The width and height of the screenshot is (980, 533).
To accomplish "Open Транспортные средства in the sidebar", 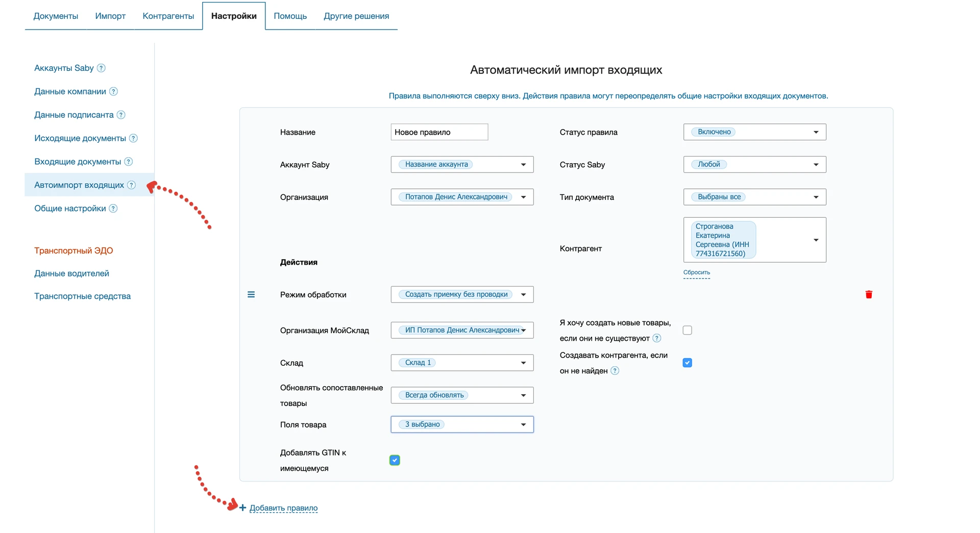I will click(82, 296).
